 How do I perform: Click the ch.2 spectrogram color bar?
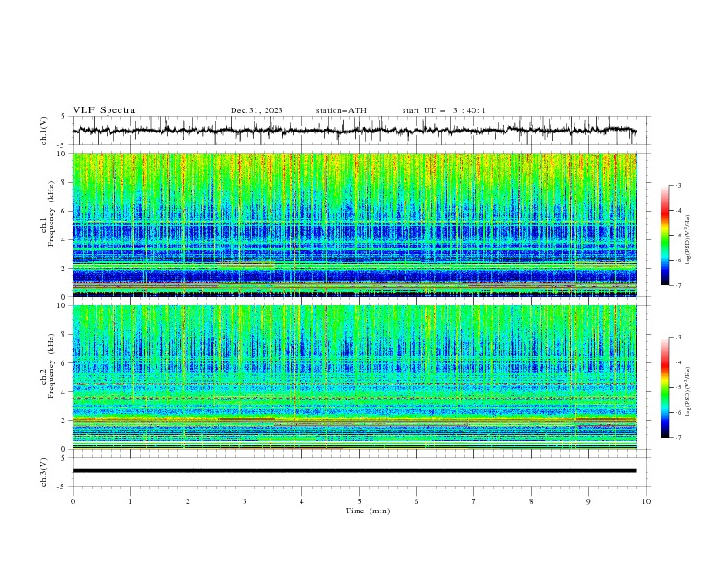(x=665, y=387)
